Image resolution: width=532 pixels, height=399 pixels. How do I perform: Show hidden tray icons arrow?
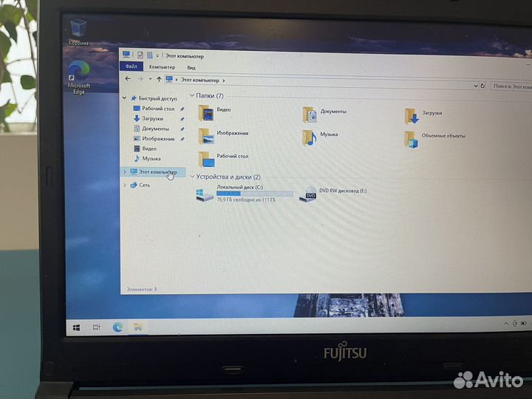(506, 324)
